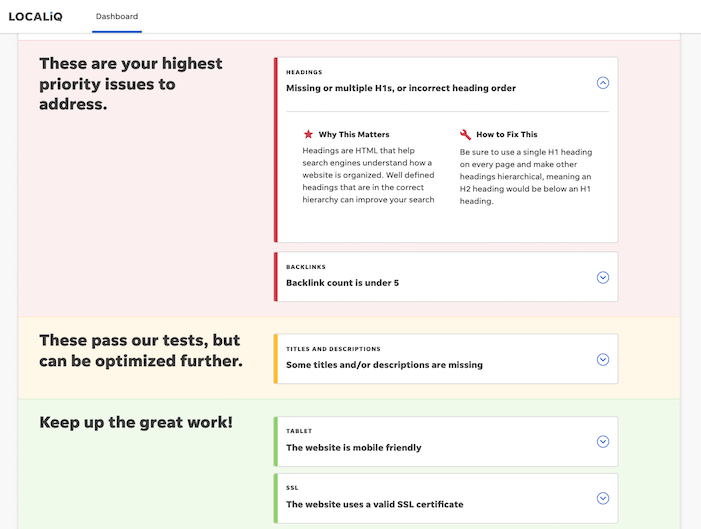The height and width of the screenshot is (529, 701).
Task: Click the 'can be optimized further' section heading
Action: (141, 351)
